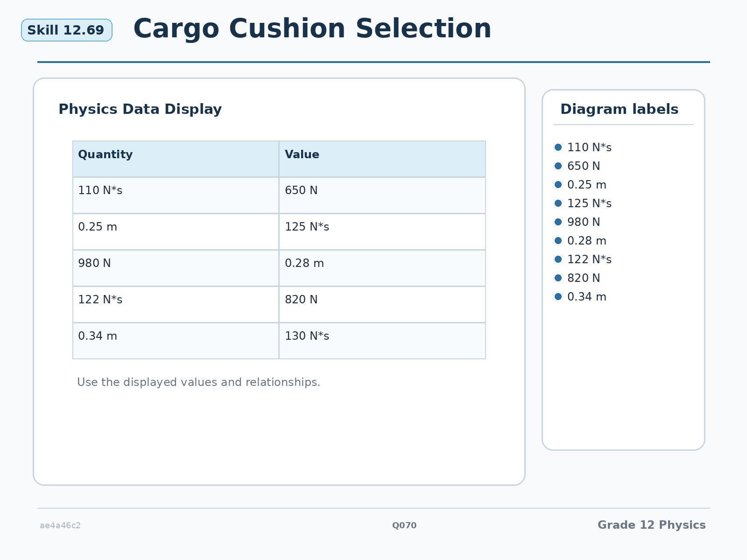Select table cell 980 N
This screenshot has height=560, width=747.
point(176,268)
